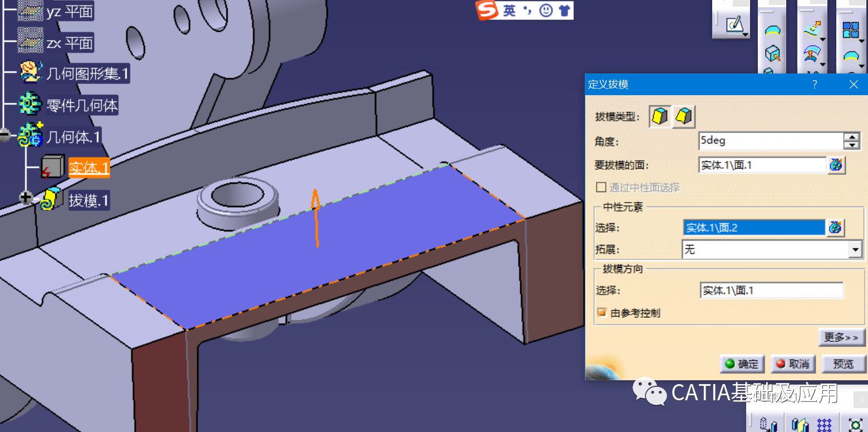Click the dashed-to-solid bar translation icon

(x=768, y=424)
